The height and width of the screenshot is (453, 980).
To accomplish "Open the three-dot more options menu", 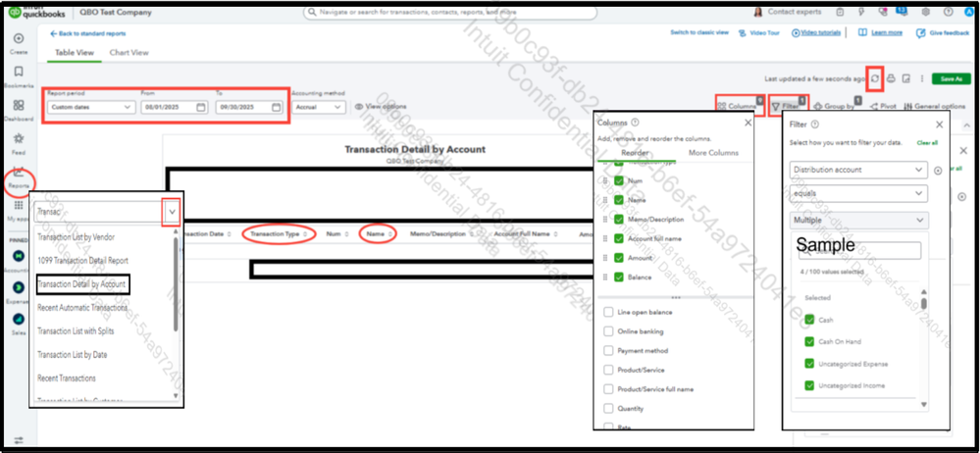I will pos(921,78).
